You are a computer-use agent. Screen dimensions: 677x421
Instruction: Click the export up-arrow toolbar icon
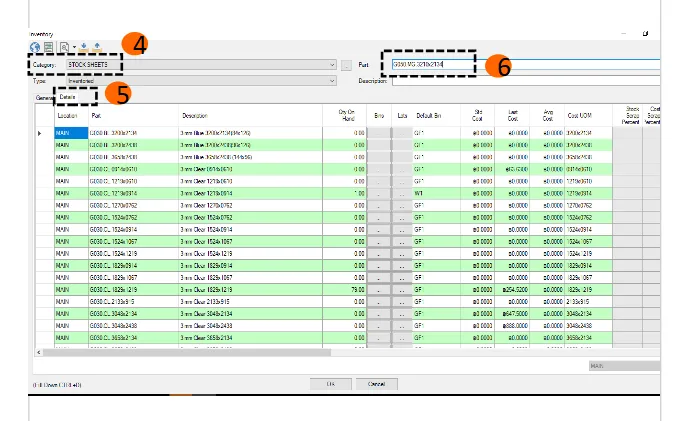[x=97, y=47]
